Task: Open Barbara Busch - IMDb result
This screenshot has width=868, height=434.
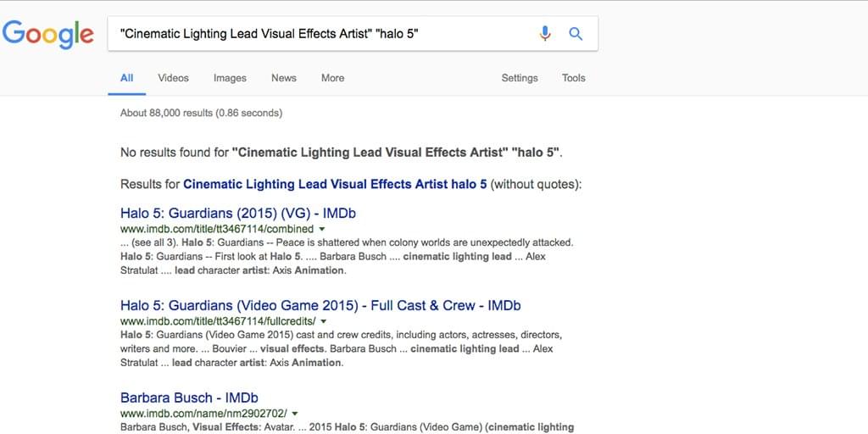Action: click(x=189, y=398)
